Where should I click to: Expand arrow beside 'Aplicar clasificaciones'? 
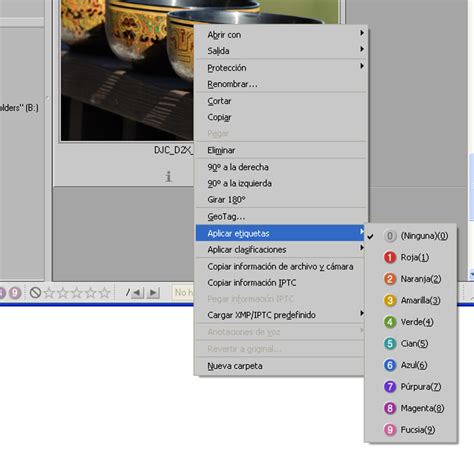pyautogui.click(x=362, y=247)
